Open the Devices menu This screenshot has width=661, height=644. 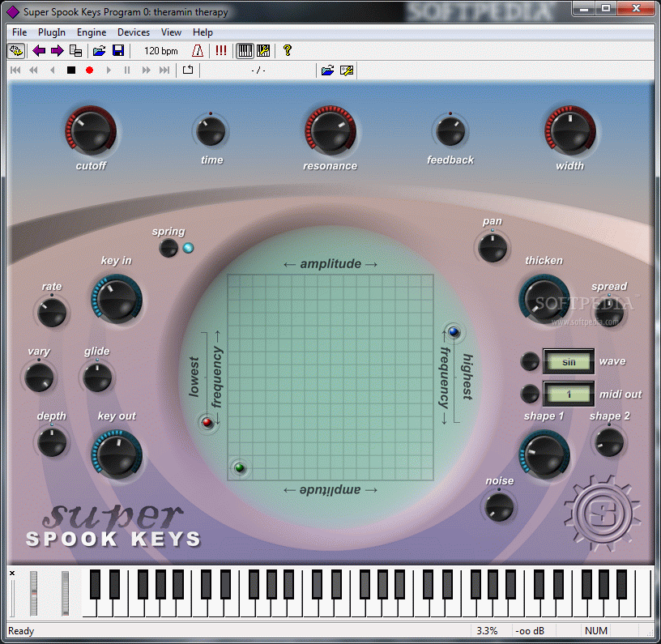(x=134, y=32)
